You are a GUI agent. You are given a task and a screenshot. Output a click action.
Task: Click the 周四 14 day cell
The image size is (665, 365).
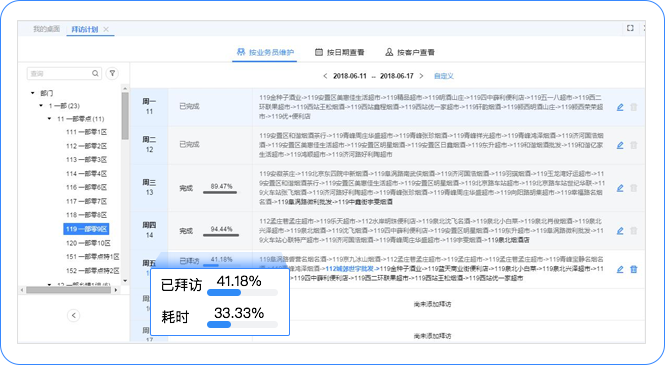point(149,230)
